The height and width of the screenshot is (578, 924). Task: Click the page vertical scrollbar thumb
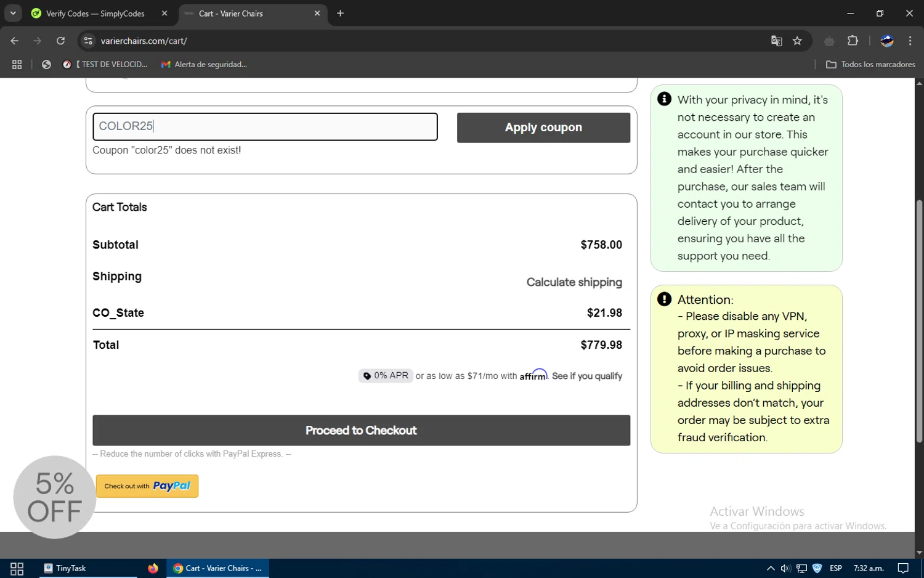pos(919,320)
